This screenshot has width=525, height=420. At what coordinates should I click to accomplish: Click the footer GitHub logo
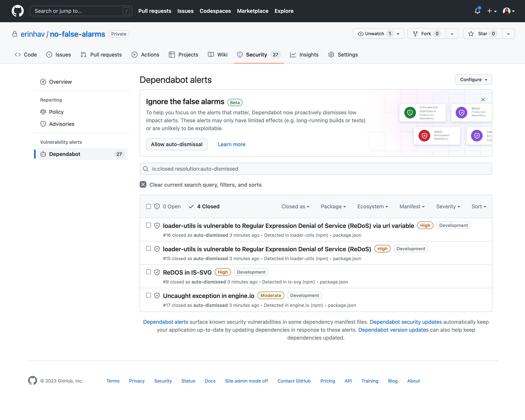32,380
